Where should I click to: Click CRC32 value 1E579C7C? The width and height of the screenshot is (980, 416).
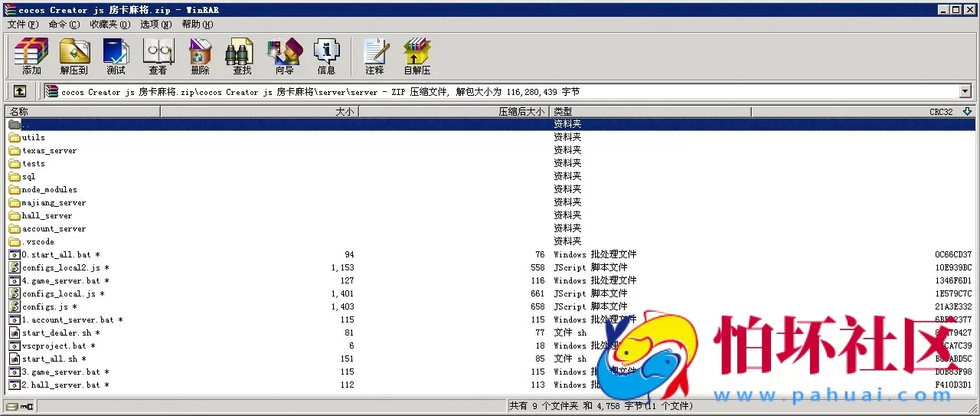point(953,293)
